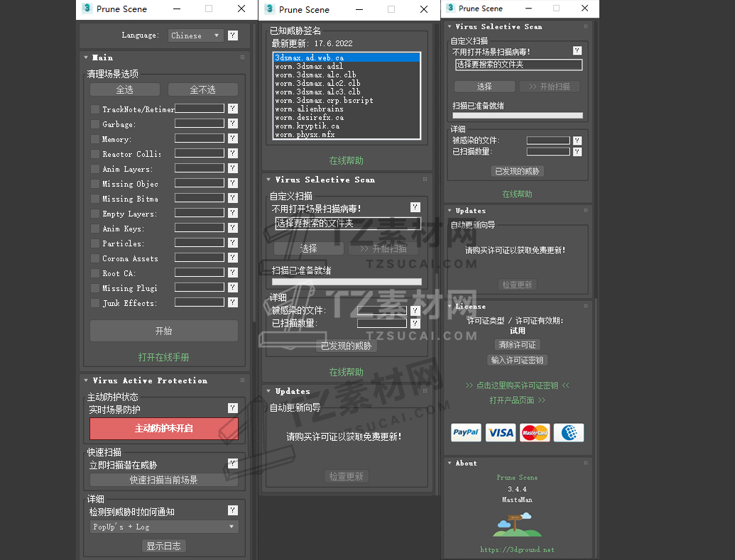Enable the Memory checkbox
735x560 pixels.
(x=95, y=139)
